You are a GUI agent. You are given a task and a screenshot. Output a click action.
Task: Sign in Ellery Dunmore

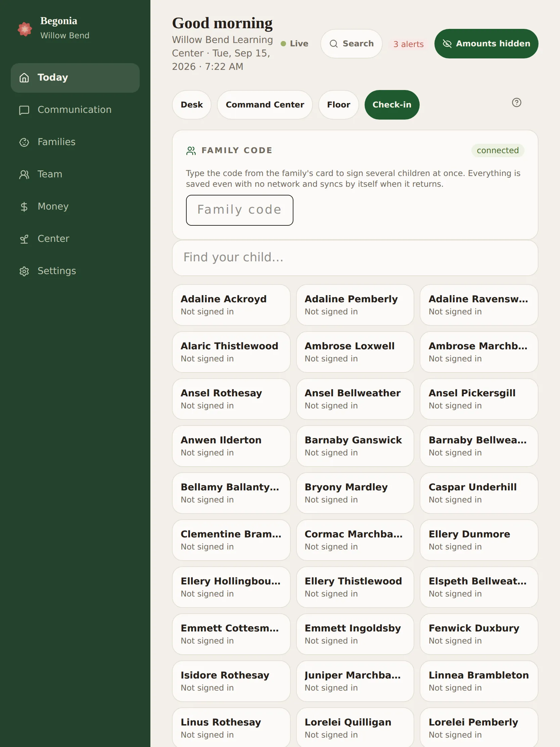click(479, 540)
